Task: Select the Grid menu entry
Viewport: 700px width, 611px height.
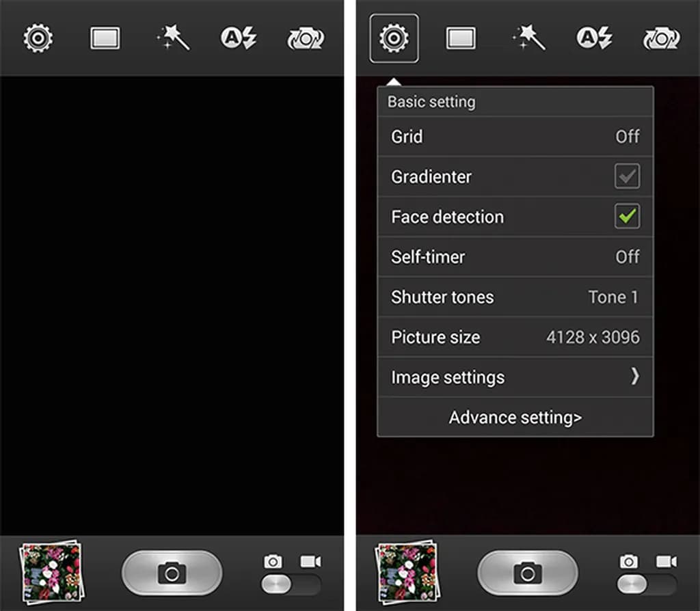Action: [515, 137]
